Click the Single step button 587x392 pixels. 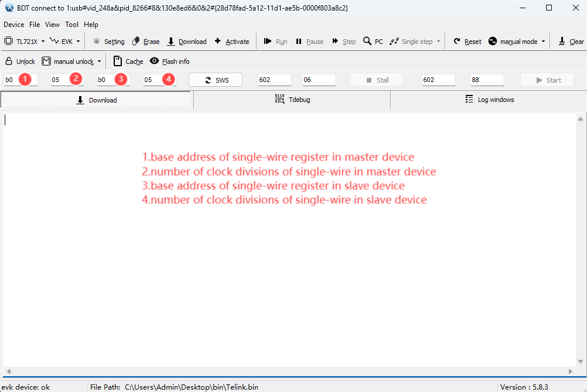[x=411, y=41]
